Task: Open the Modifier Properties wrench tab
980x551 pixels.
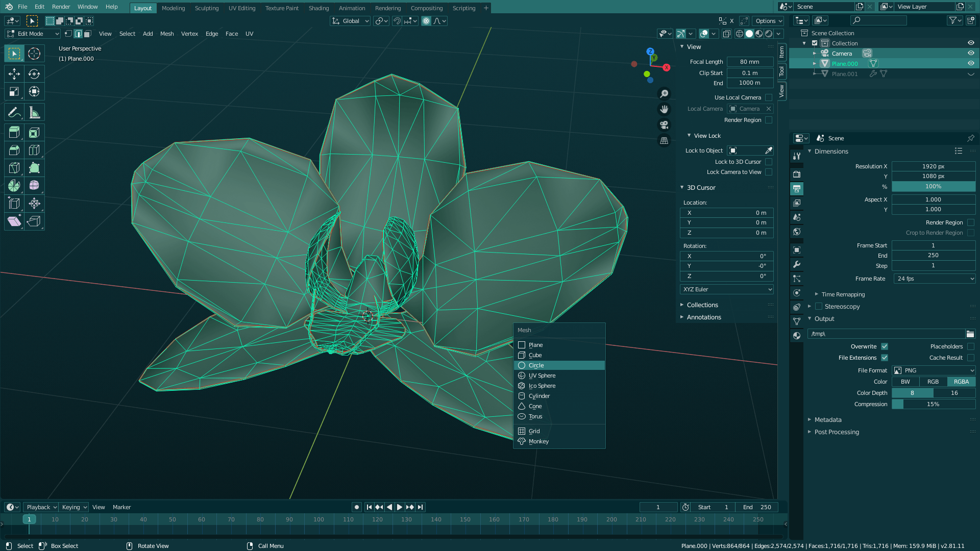Action: point(797,264)
